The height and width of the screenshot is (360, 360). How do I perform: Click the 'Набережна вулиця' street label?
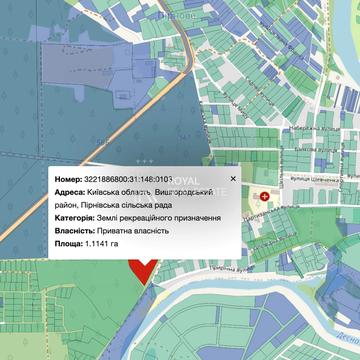coord(314,128)
